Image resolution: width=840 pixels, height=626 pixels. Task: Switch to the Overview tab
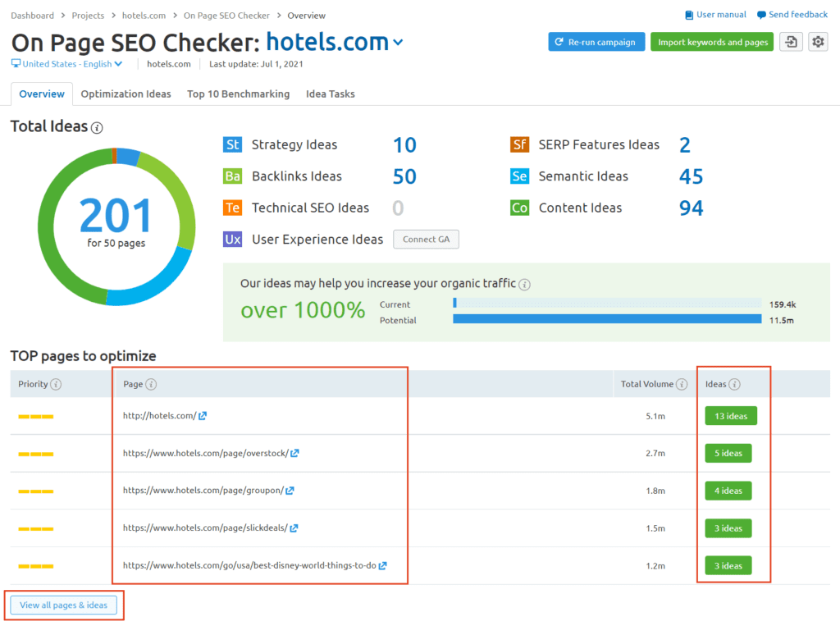coord(42,94)
